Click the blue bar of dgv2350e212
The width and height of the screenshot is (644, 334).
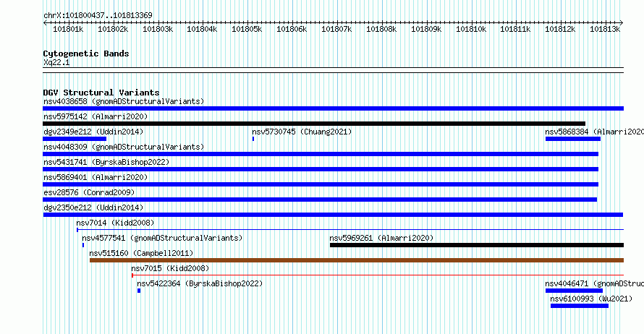click(333, 215)
